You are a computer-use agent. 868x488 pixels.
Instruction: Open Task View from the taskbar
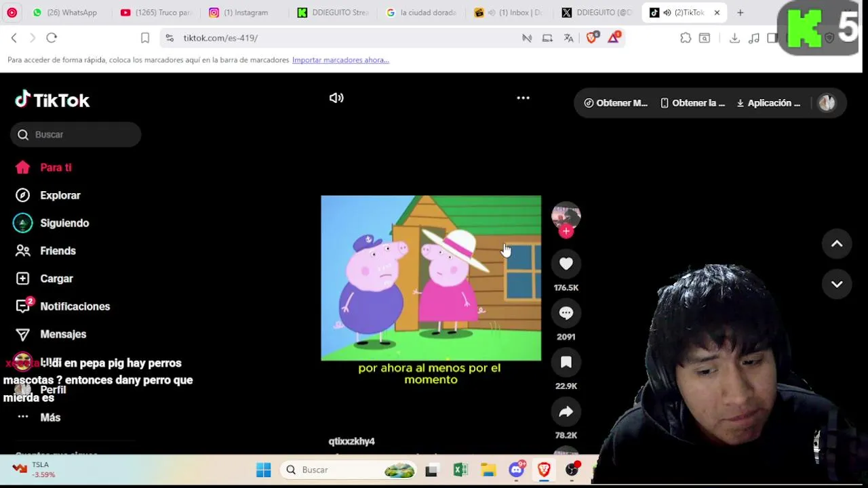(431, 470)
